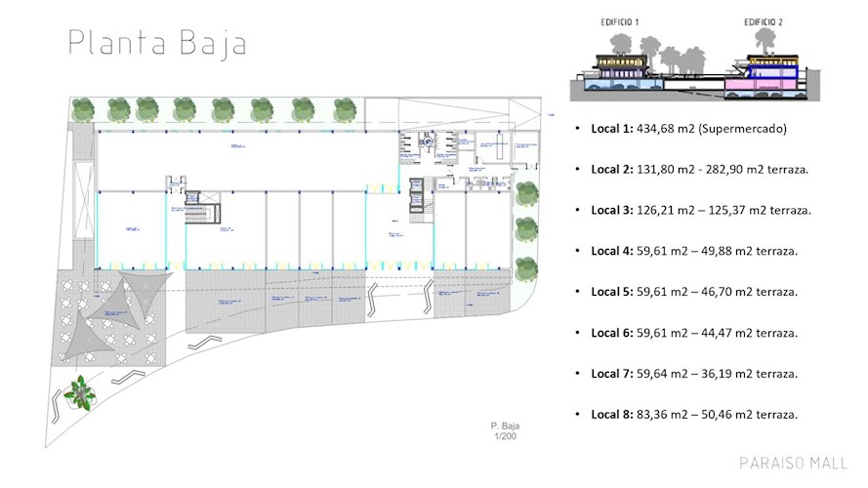Click the Local 1 Supermercado entry
The width and height of the screenshot is (868, 488).
[x=688, y=129]
